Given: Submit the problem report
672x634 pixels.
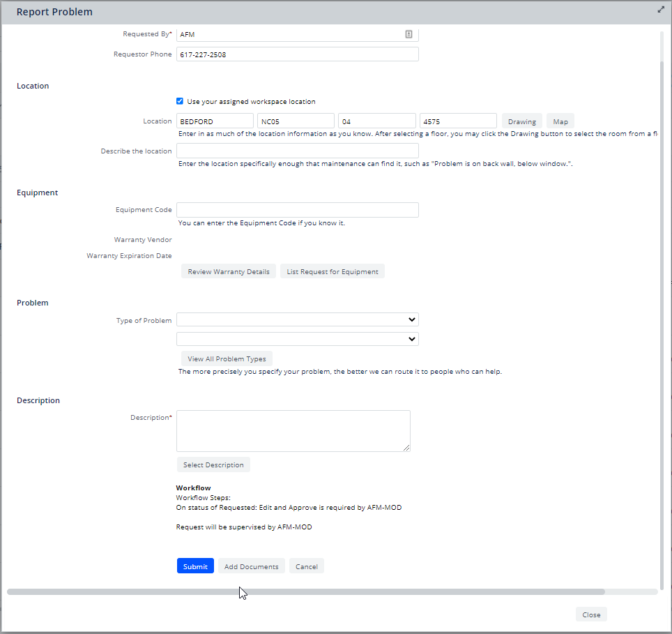Looking at the screenshot, I should [195, 566].
